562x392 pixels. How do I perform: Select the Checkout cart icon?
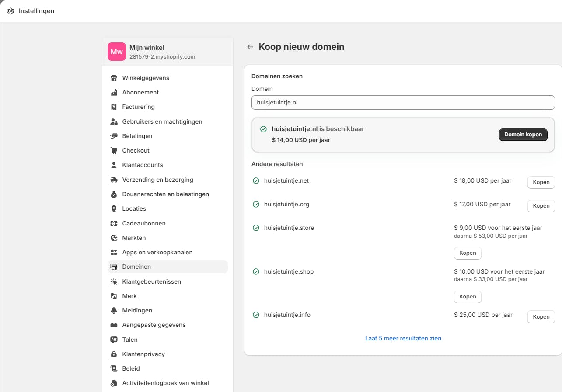tap(114, 151)
